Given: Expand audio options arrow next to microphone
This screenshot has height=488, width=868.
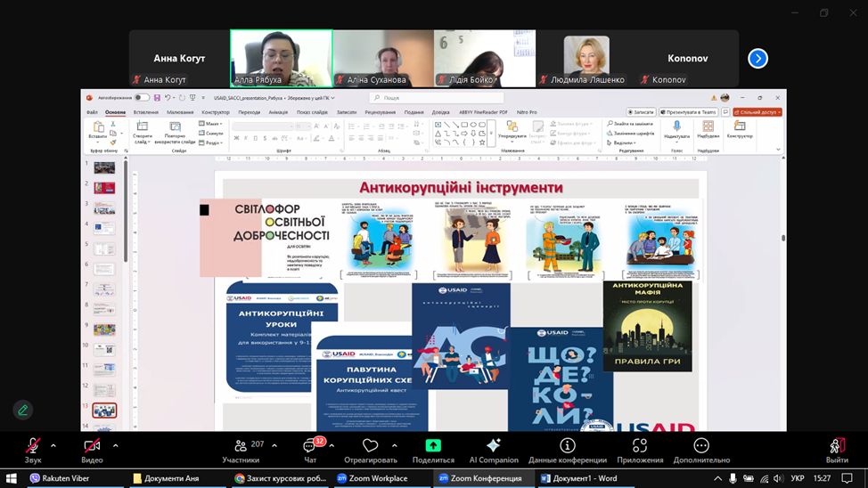Looking at the screenshot, I should pyautogui.click(x=53, y=444).
